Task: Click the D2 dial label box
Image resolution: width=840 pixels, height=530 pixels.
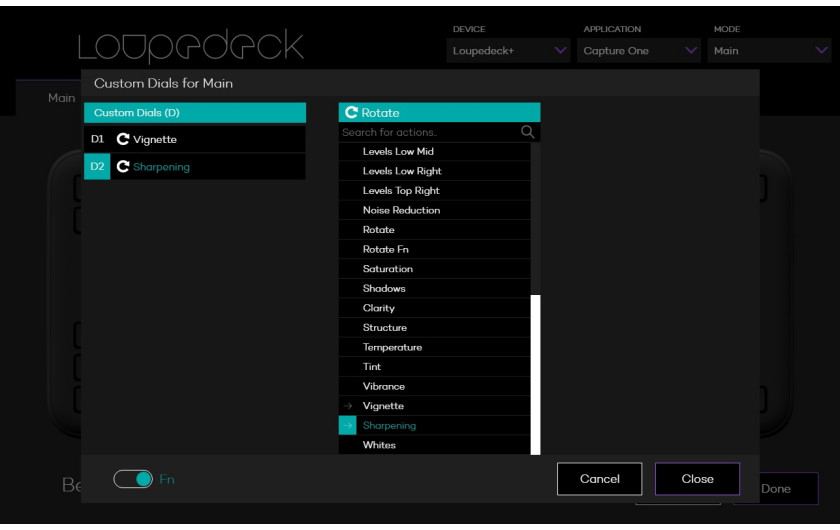Action: click(x=97, y=167)
